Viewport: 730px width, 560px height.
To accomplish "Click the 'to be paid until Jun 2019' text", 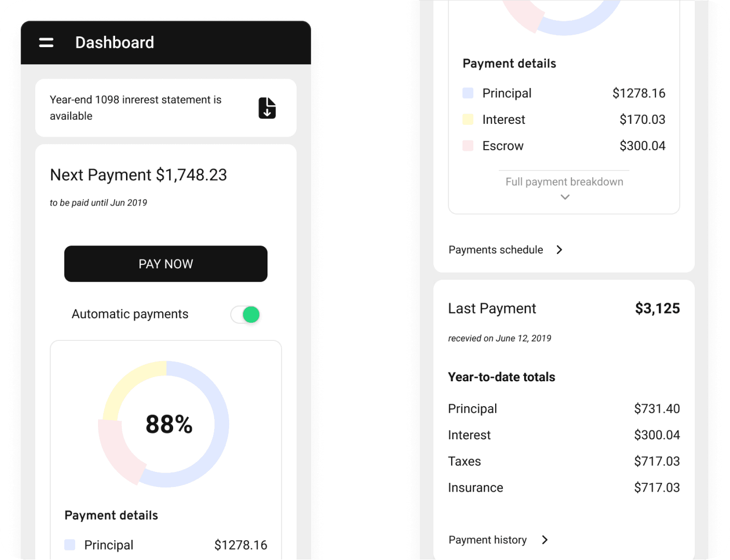I will [x=99, y=203].
